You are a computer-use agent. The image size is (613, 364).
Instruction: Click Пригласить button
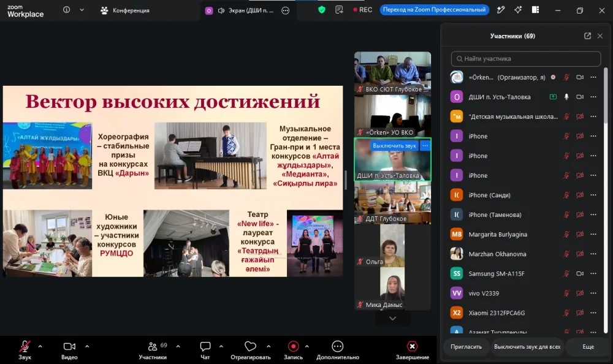coord(466,347)
